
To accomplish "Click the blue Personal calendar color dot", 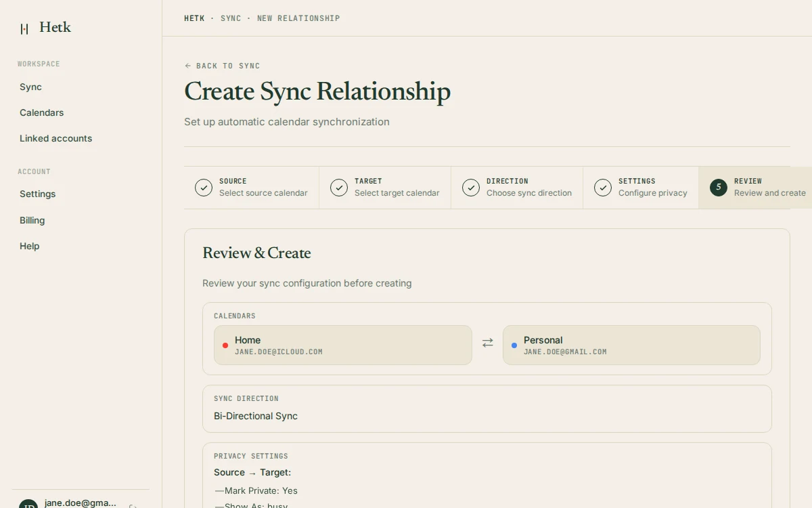I will pos(514,345).
